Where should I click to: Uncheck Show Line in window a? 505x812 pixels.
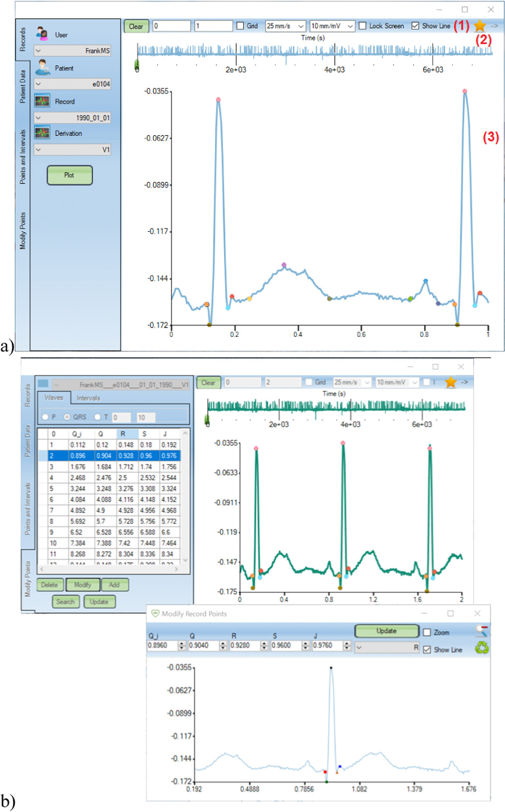415,26
